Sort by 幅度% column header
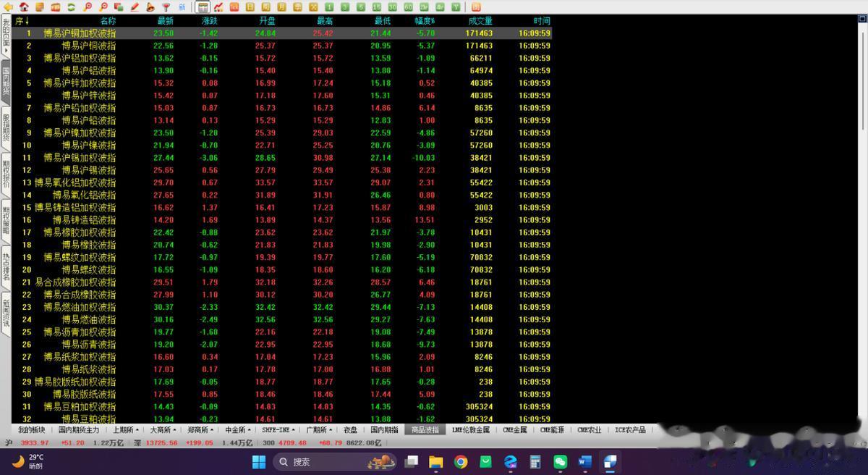868x475 pixels. tap(425, 21)
